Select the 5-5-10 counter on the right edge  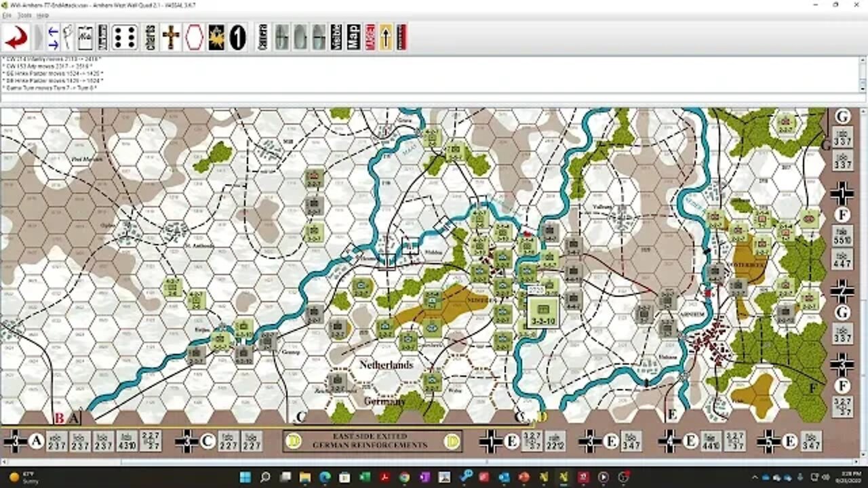(x=842, y=235)
